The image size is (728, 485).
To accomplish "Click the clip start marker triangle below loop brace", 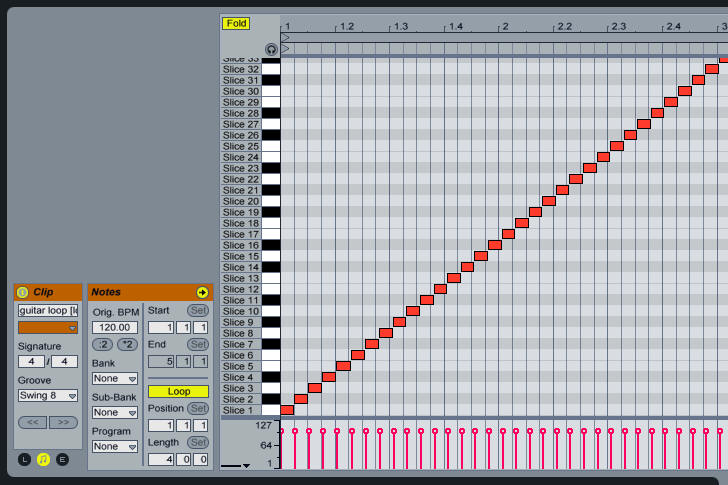I will pyautogui.click(x=285, y=48).
